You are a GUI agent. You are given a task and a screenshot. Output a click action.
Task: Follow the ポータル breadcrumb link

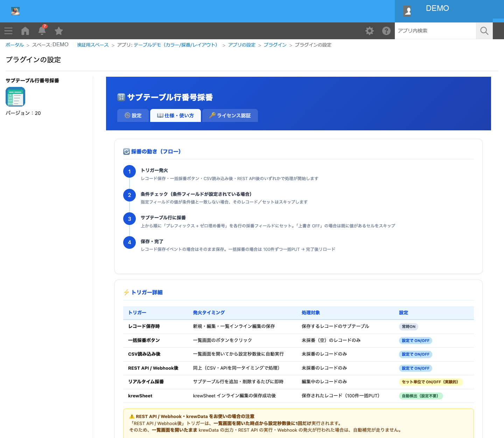pos(15,45)
